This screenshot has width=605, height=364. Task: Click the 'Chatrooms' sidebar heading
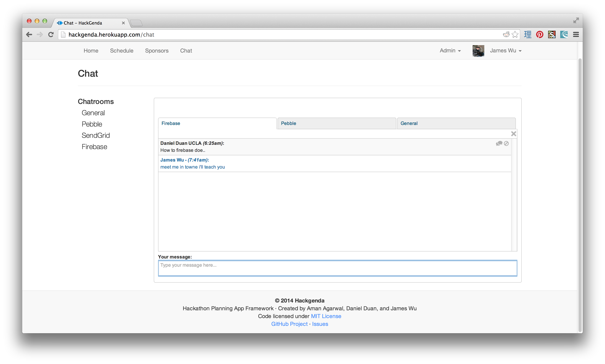(x=96, y=102)
